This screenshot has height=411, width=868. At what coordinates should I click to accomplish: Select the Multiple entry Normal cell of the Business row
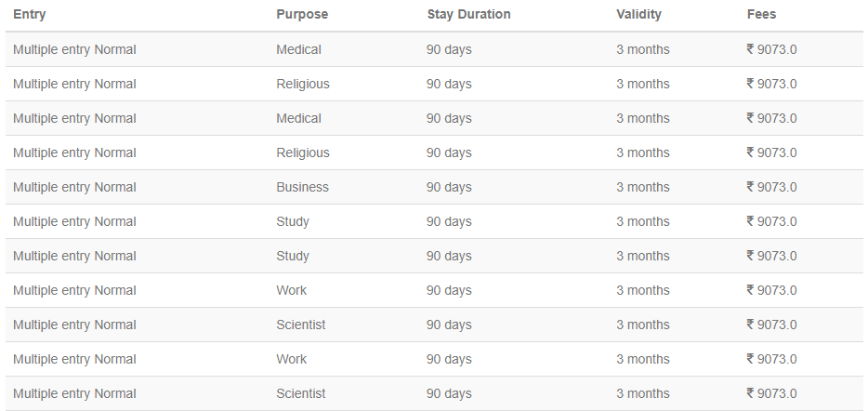point(74,187)
